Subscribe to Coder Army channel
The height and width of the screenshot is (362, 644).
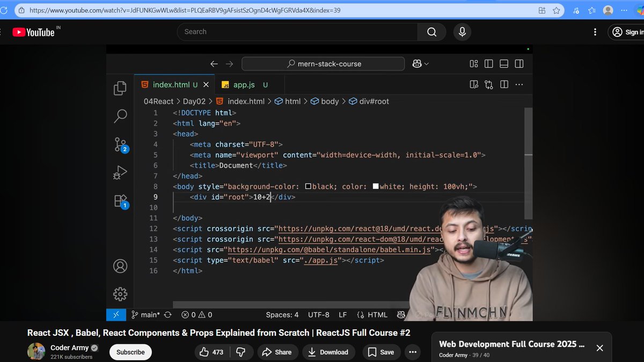click(x=130, y=352)
